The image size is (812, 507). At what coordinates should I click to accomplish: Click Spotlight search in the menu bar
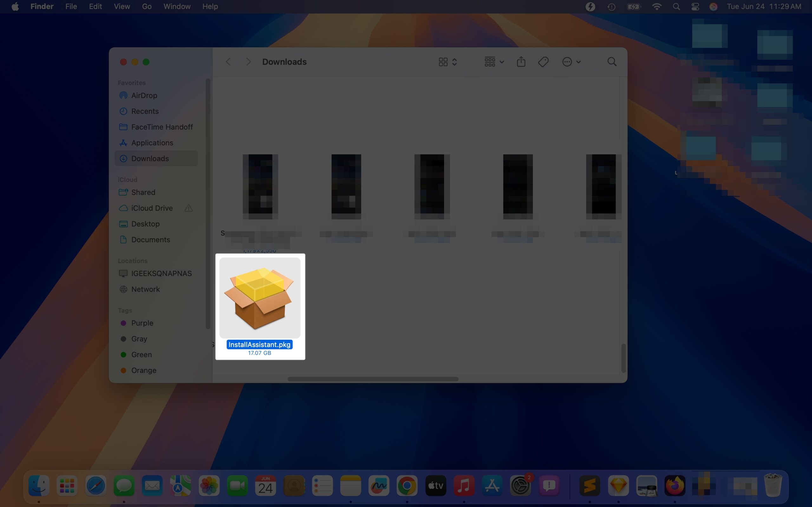click(677, 6)
